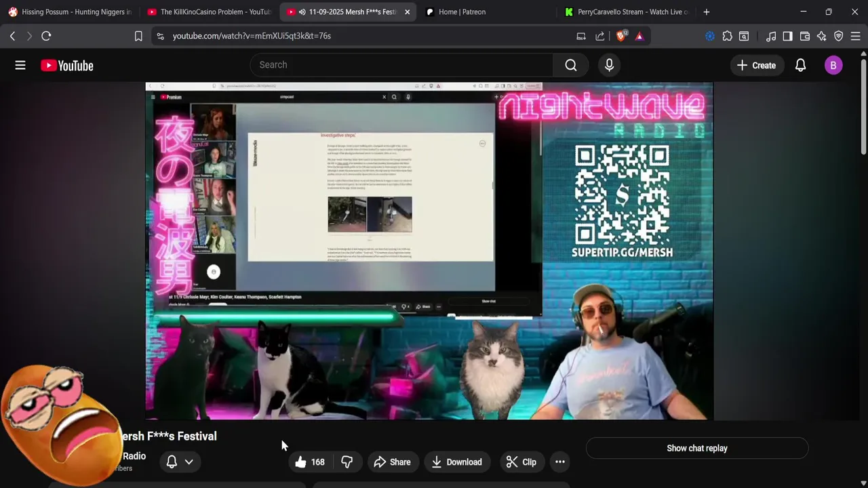Reload the current page

tap(46, 36)
